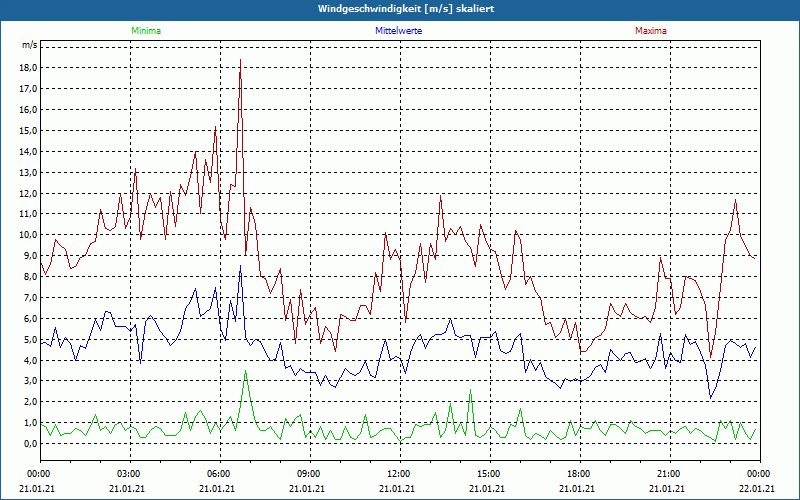Image resolution: width=800 pixels, height=500 pixels.
Task: Click the Mittelwerte legend label
Action: pos(398,31)
